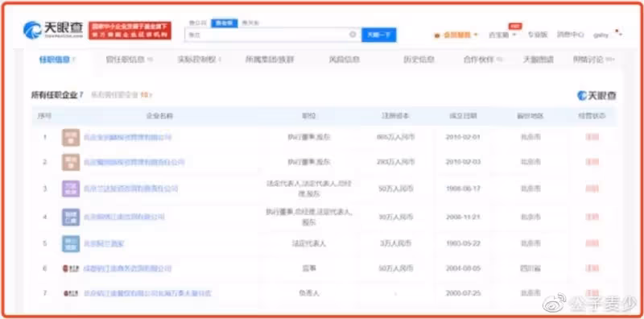Open the red promotional banner beside the logo
This screenshot has height=319, width=644.
click(130, 31)
